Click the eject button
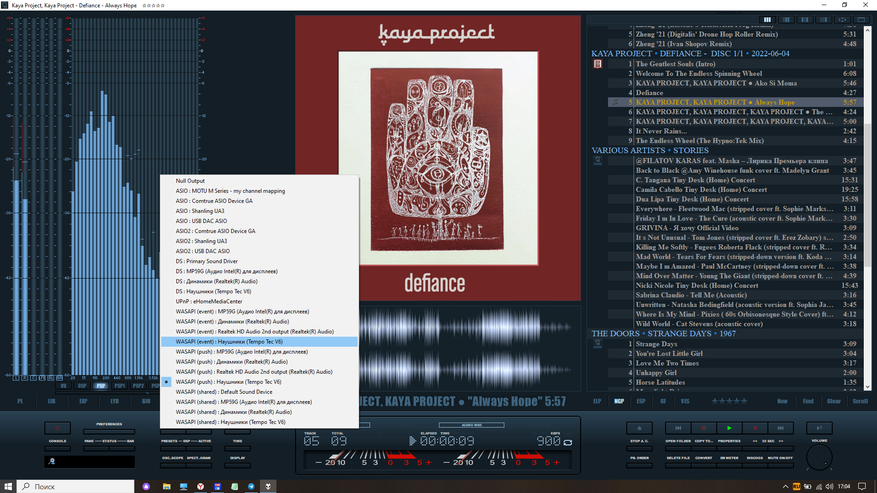The image size is (877, 493). click(639, 428)
